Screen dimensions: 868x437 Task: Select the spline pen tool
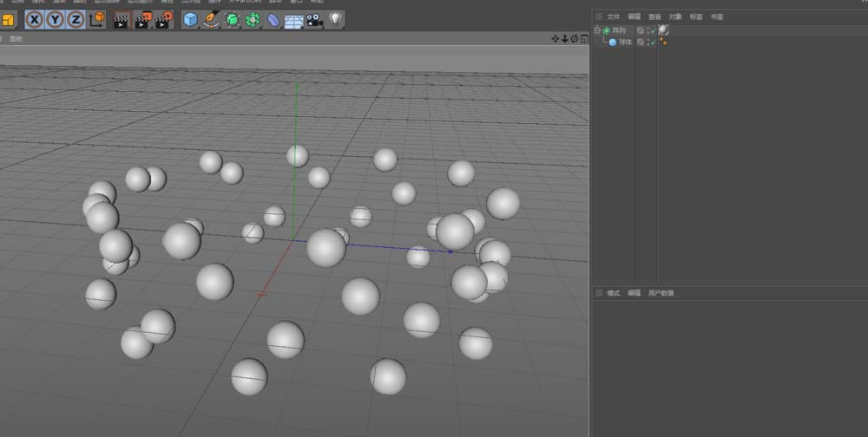tap(211, 19)
